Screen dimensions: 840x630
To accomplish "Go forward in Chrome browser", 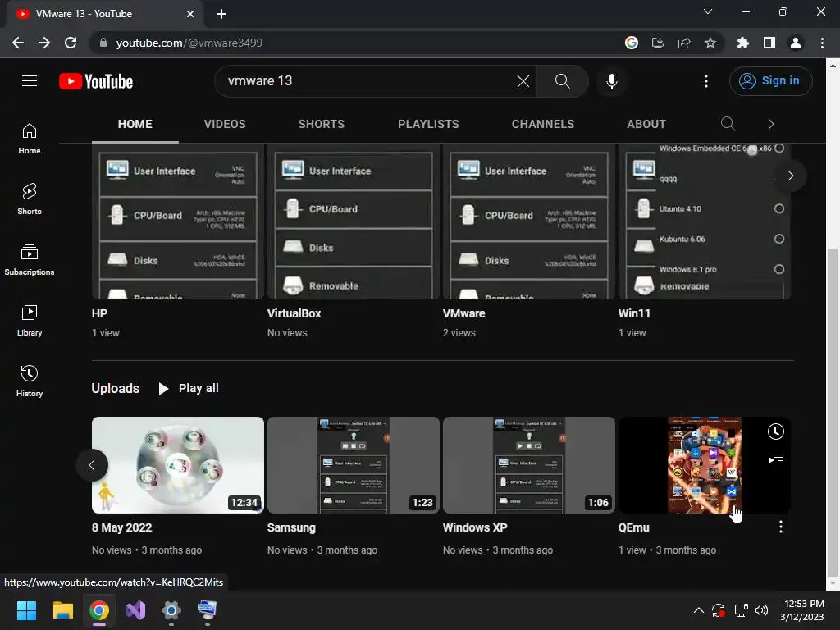I will 44,43.
